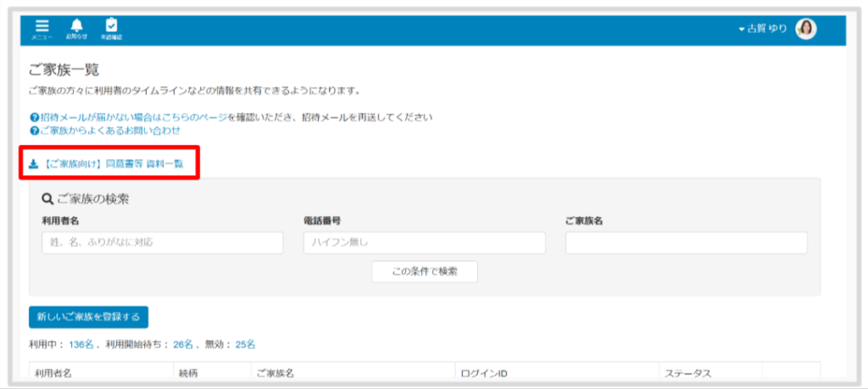Screen dimensions: 868x389
Task: Click the 利用者名 search field
Action: point(162,243)
